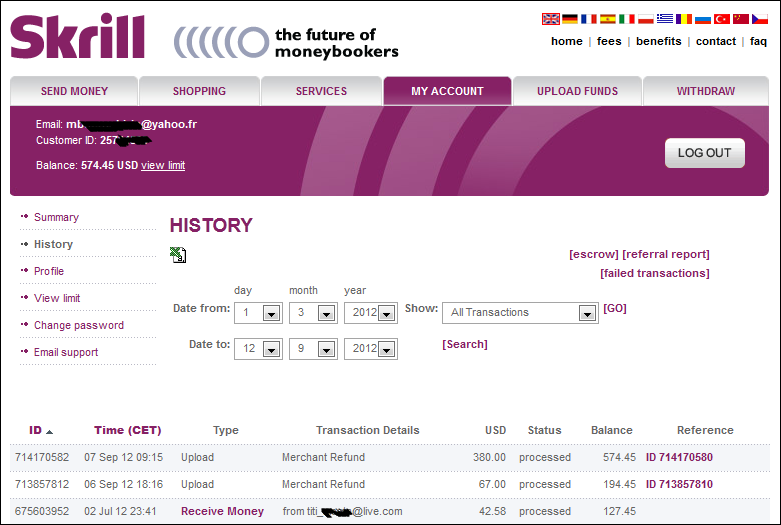Sort by the Time (CET) column header

[128, 430]
